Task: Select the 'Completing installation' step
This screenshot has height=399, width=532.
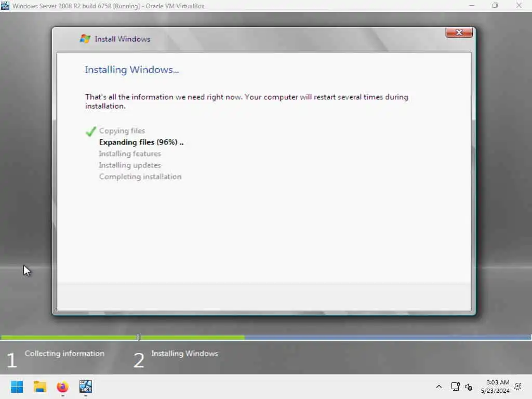Action: [140, 177]
